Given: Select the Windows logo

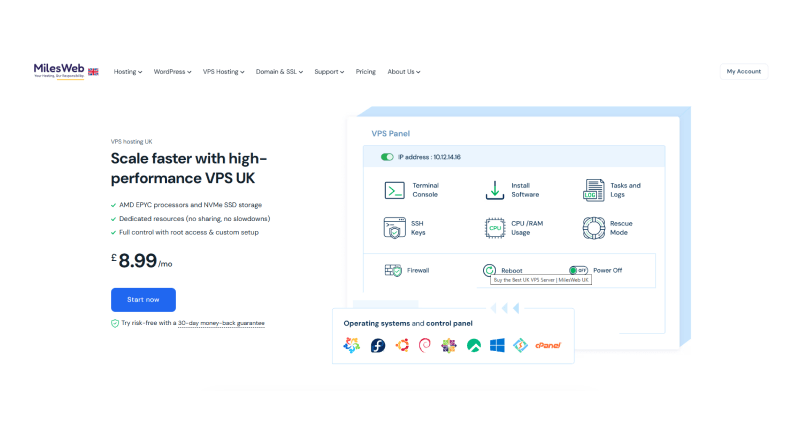Looking at the screenshot, I should click(497, 345).
